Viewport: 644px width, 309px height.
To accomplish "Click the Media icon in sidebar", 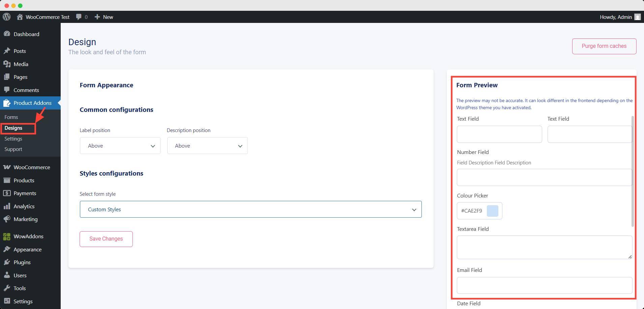I will 7,64.
